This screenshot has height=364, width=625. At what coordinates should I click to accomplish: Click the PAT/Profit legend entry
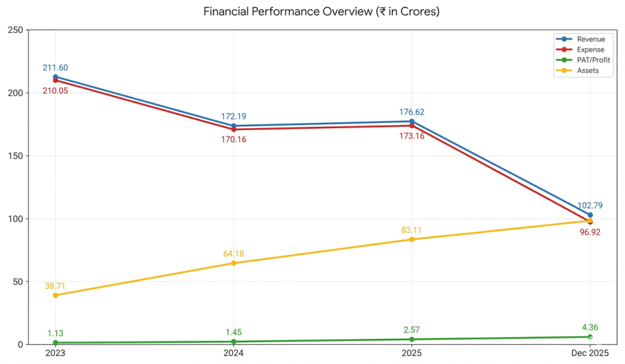click(583, 60)
